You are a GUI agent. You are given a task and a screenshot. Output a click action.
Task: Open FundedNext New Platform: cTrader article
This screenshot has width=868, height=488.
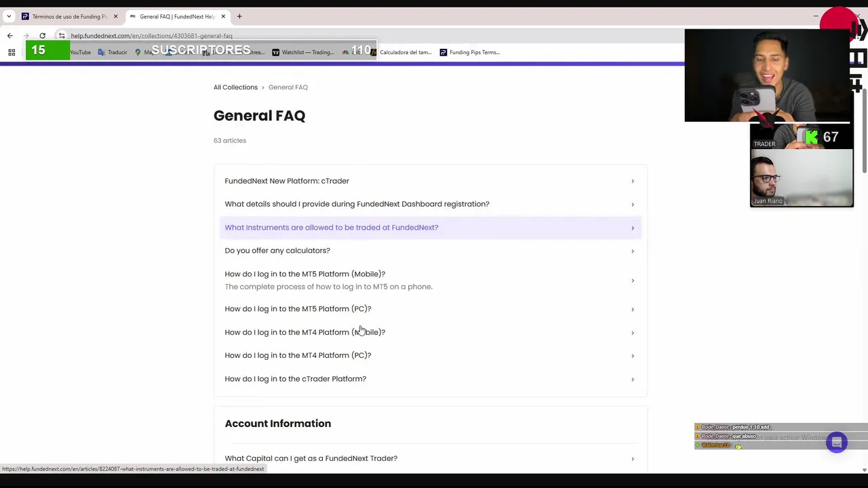431,181
